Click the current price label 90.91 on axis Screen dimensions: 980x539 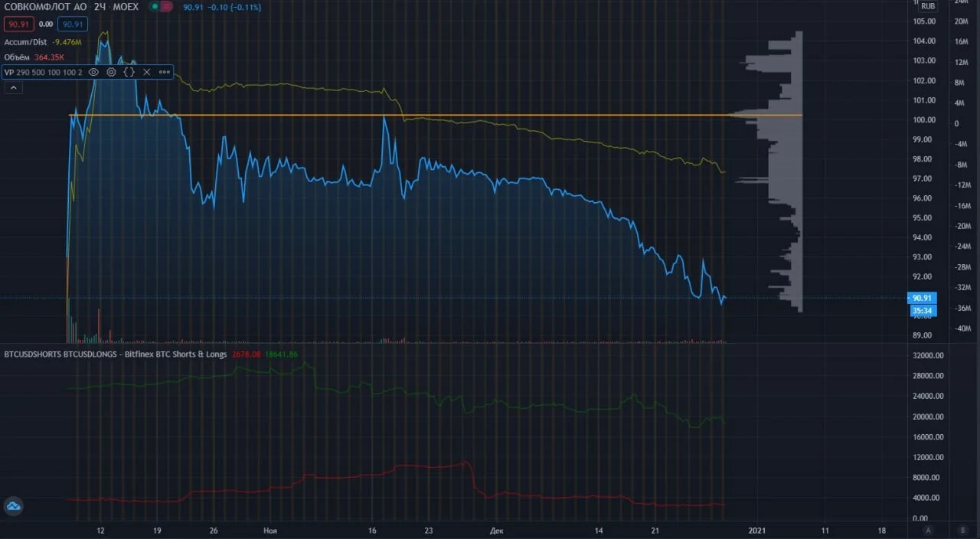(921, 298)
